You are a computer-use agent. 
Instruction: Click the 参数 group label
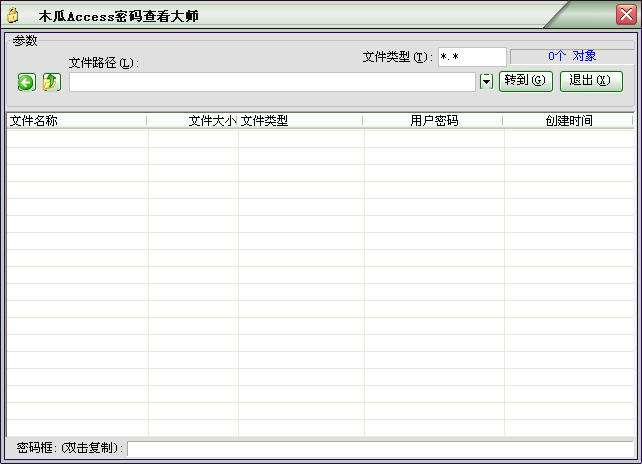(x=25, y=41)
